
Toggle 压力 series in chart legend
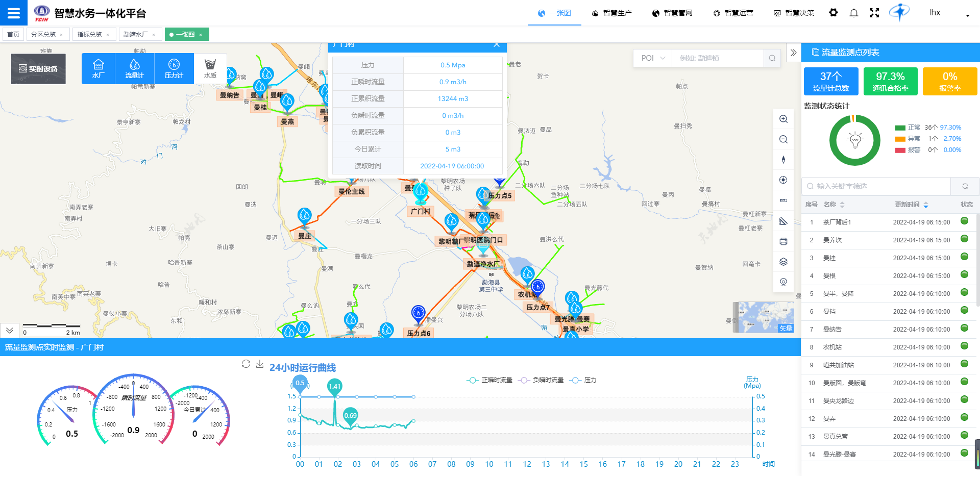click(584, 380)
